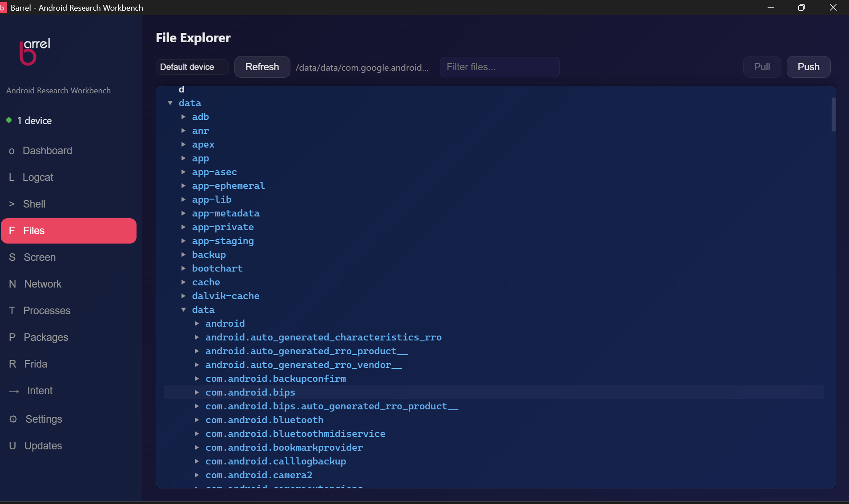Expand the app-asec folder arrow

click(183, 172)
